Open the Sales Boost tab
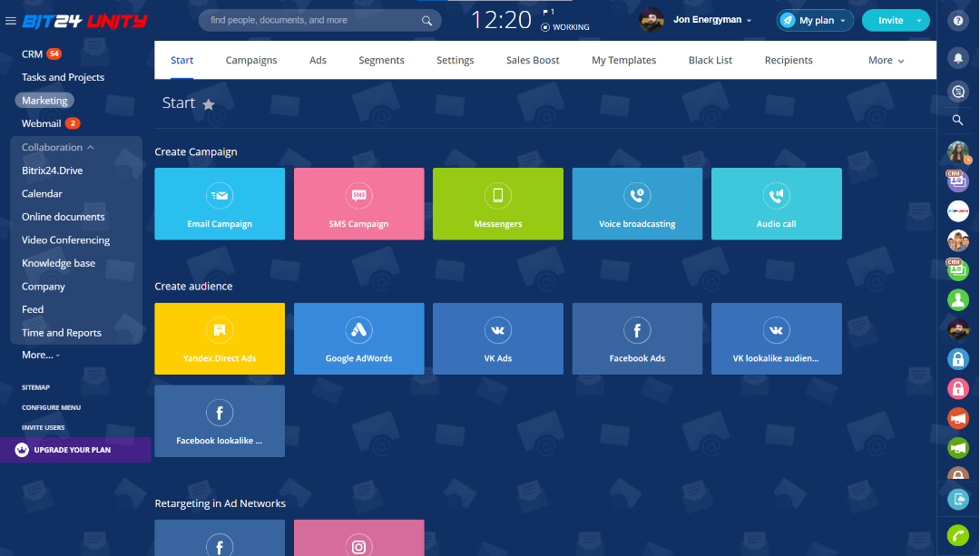The width and height of the screenshot is (980, 556). 533,61
